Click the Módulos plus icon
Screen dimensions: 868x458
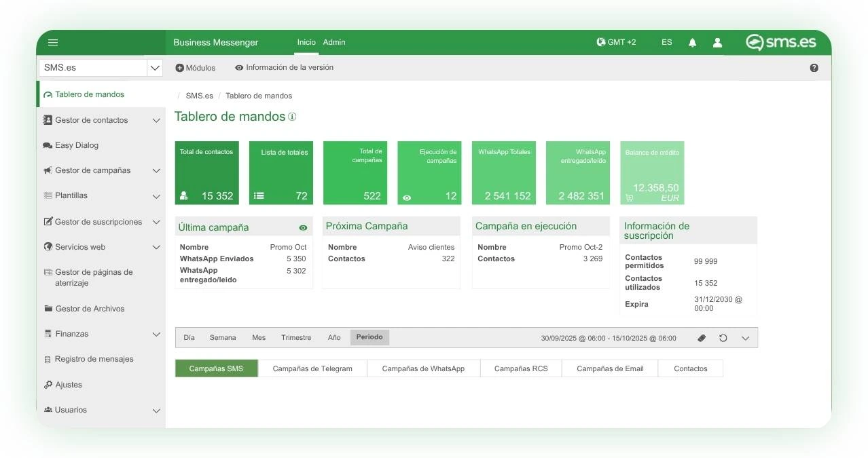179,68
